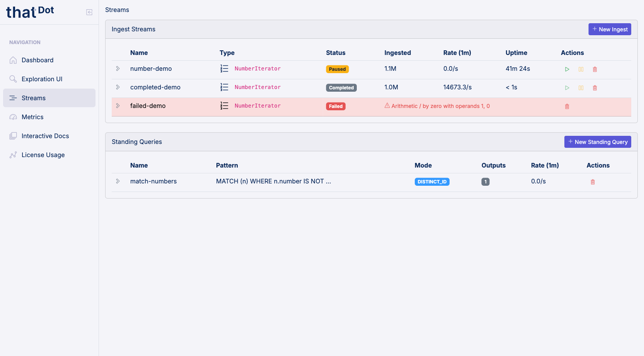Click the thatDot logo
Viewport: 644px width, 356px height.
(30, 12)
